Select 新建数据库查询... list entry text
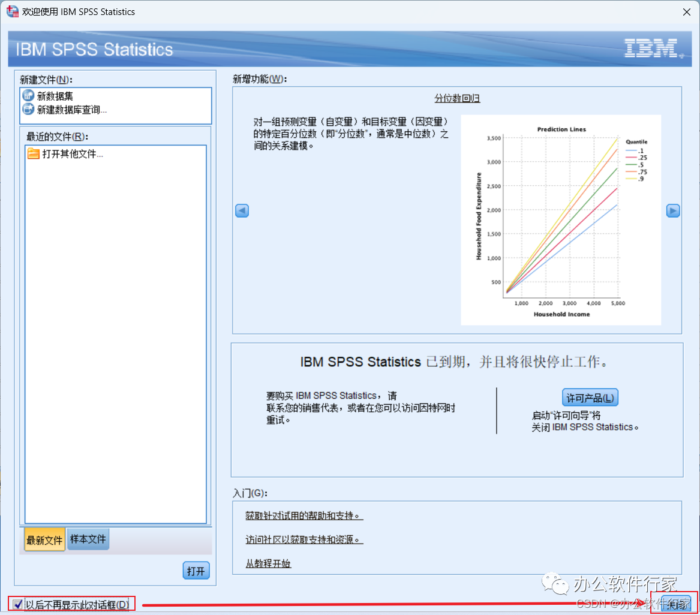 tap(72, 109)
